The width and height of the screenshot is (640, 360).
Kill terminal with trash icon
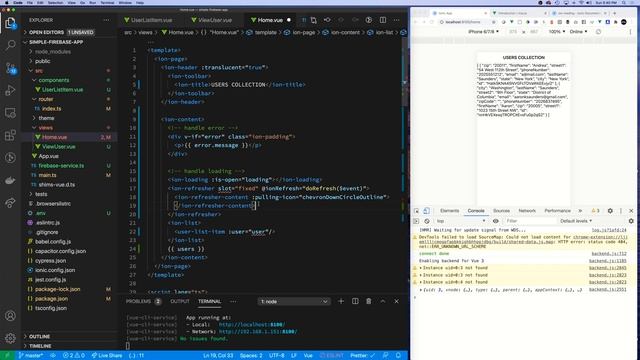pos(369,301)
